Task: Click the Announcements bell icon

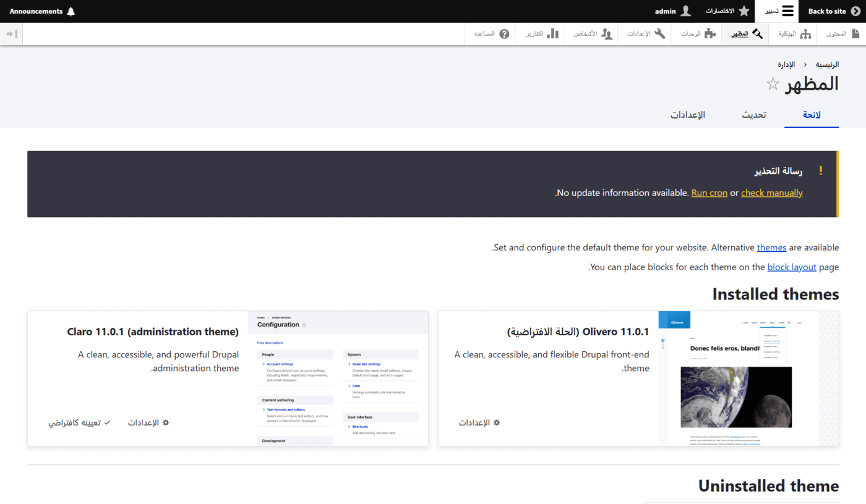Action: 71,11
